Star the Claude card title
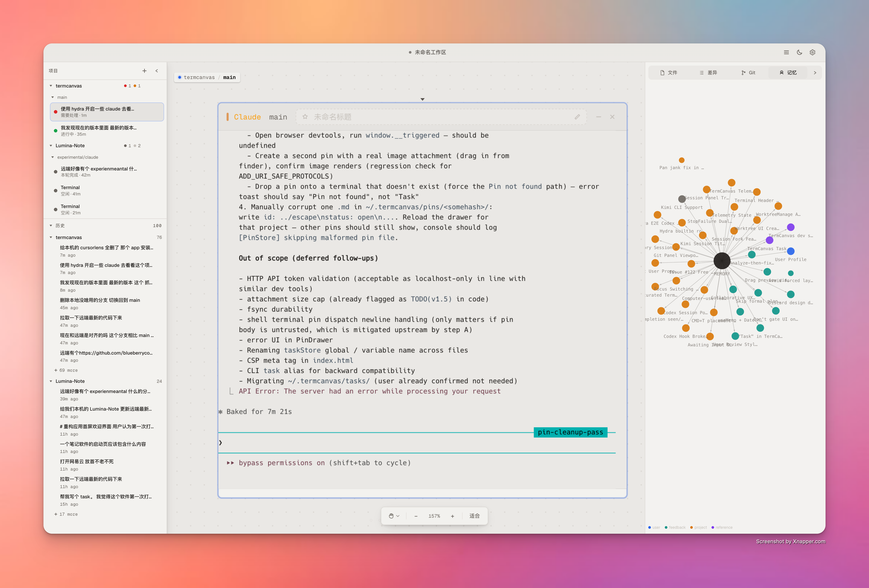Viewport: 869px width, 588px height. [x=305, y=117]
